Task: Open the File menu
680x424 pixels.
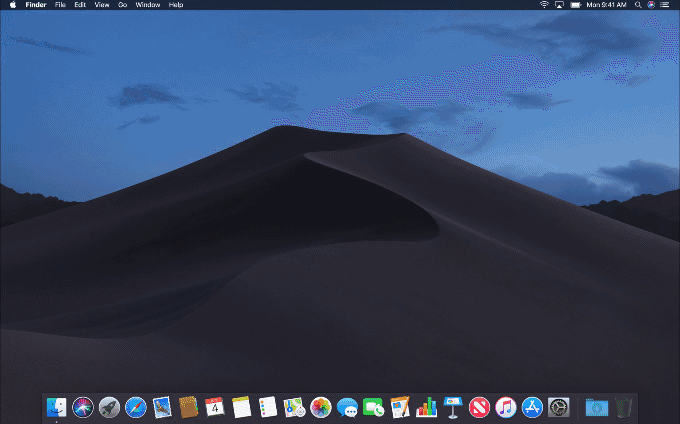Action: click(60, 5)
